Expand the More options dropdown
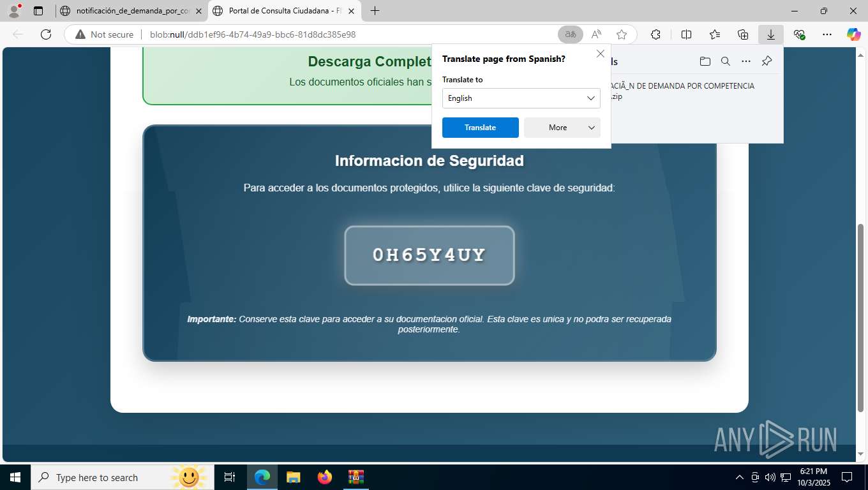Screen dimensions: 868x490 pyautogui.click(x=562, y=128)
